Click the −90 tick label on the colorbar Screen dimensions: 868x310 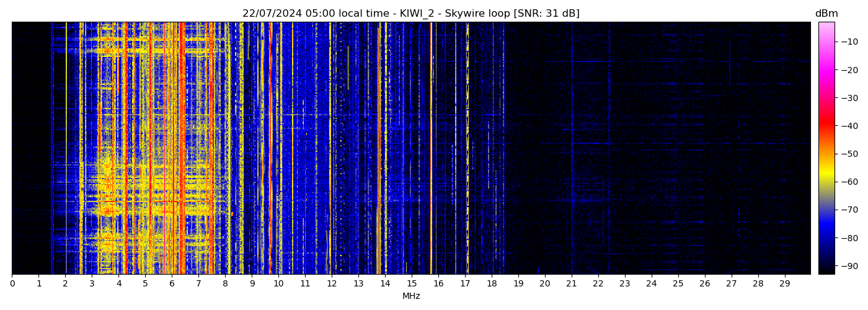point(849,266)
